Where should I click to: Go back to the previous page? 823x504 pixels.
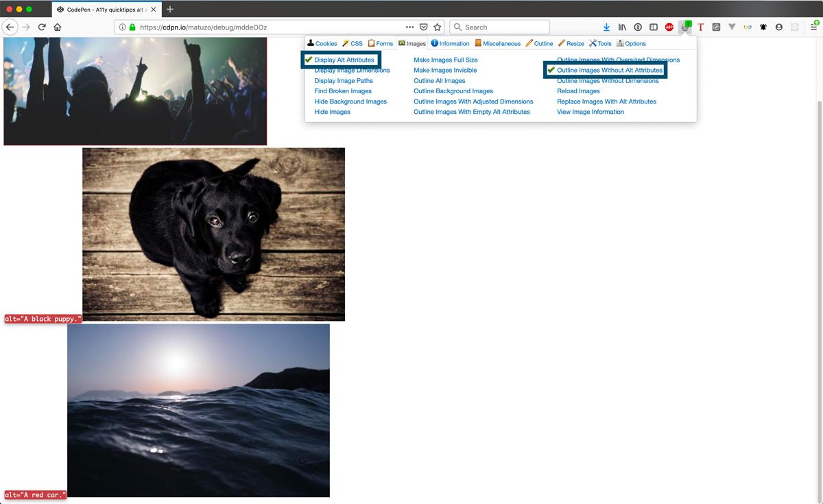tap(10, 27)
